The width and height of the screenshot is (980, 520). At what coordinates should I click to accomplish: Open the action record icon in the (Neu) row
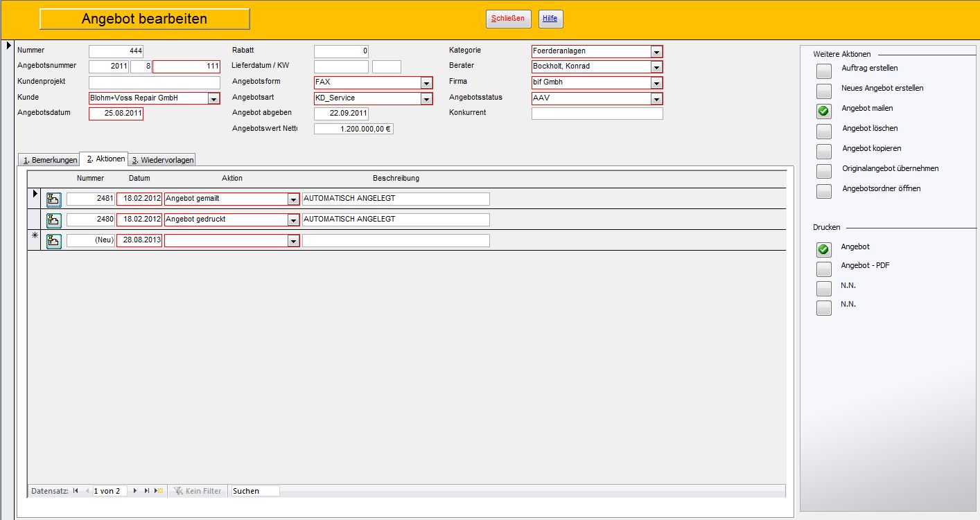point(53,241)
